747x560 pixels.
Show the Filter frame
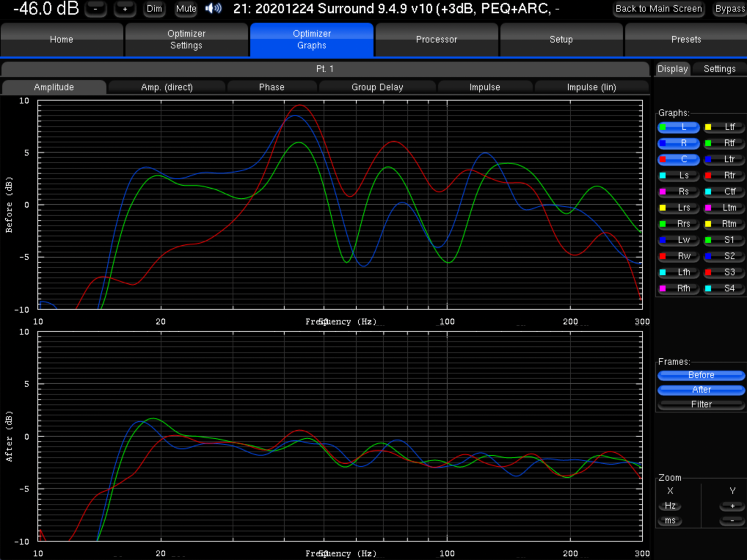[701, 404]
